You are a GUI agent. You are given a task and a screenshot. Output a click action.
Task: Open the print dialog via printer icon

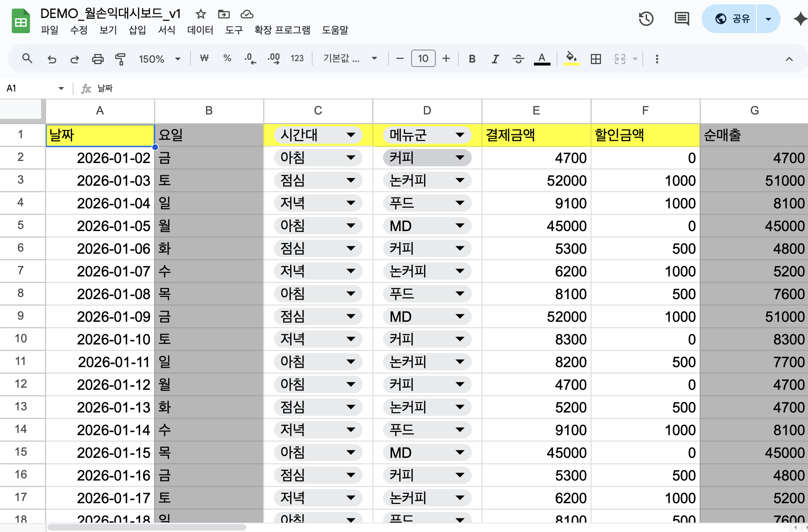(x=98, y=58)
